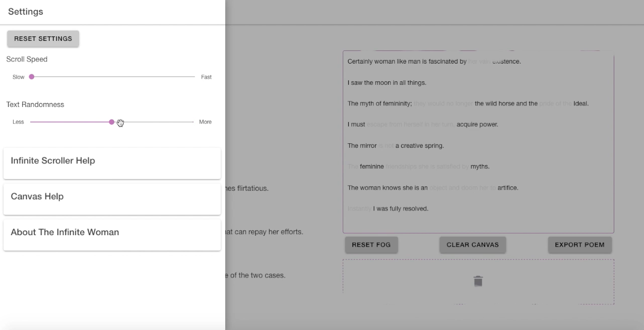Click the Reset Fog button
The width and height of the screenshot is (644, 330).
[371, 245]
